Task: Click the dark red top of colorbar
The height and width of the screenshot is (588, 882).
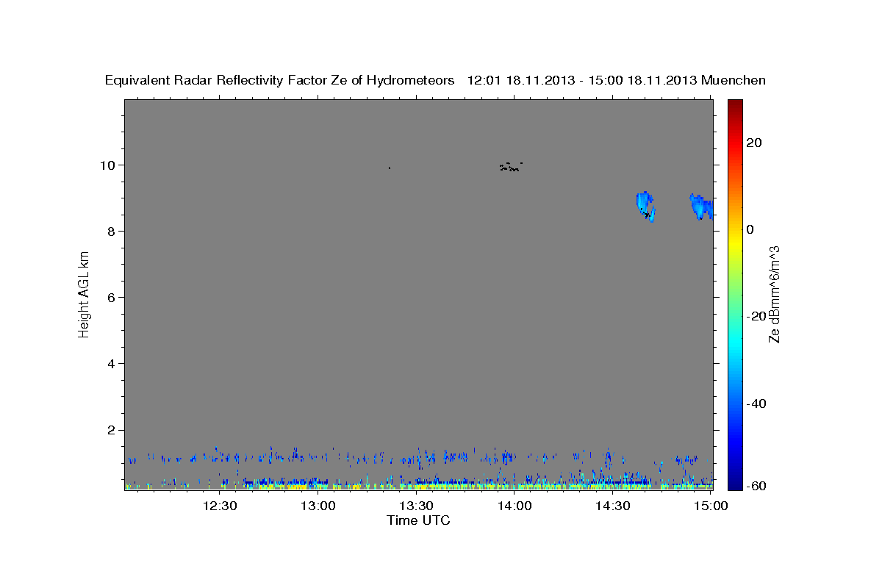Action: (x=735, y=104)
